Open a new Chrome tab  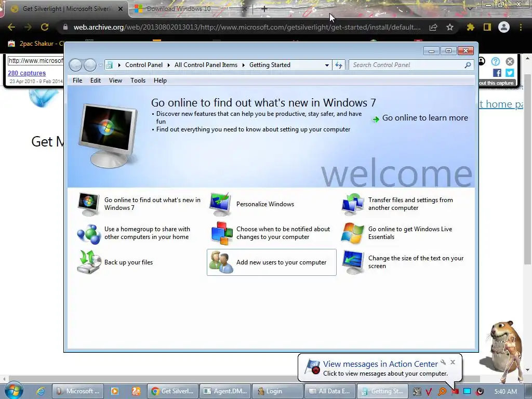(x=264, y=9)
